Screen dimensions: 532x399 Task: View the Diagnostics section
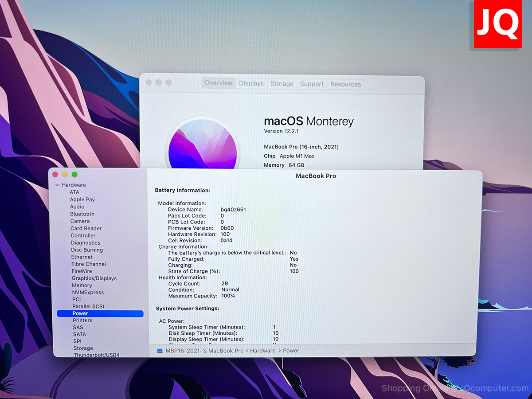[x=86, y=243]
